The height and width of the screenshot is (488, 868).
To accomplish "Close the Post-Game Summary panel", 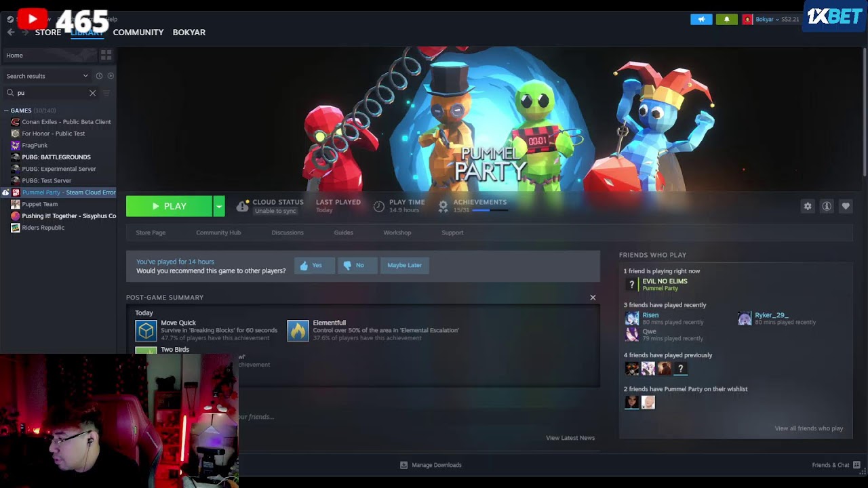I will tap(593, 297).
